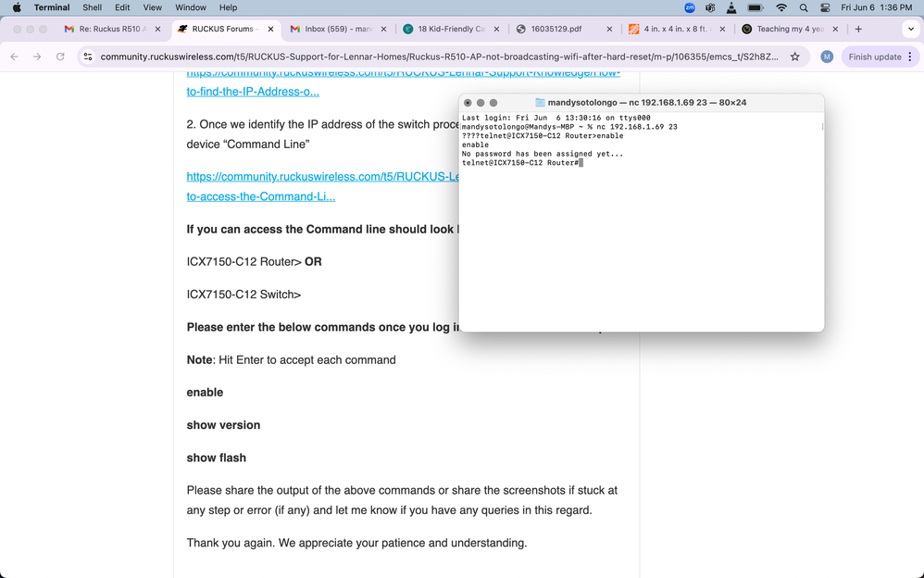Click the site information icon in the address bar
The height and width of the screenshot is (578, 924).
[x=87, y=57]
